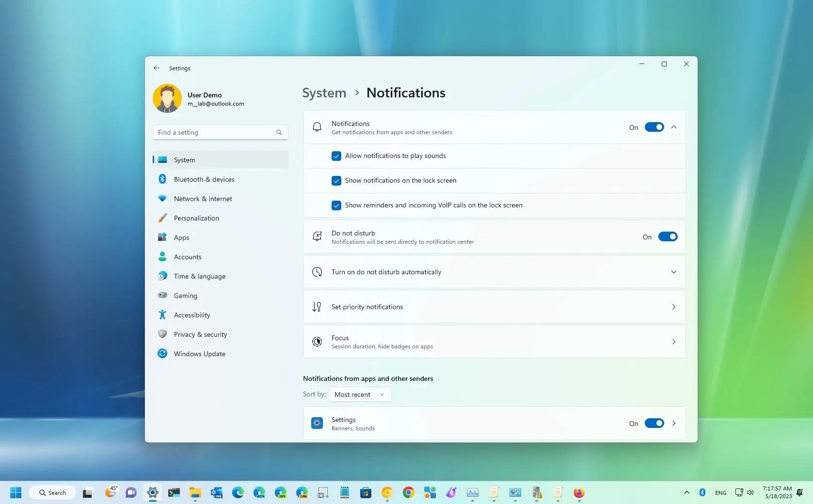The width and height of the screenshot is (813, 504).
Task: Launch Firefox from the taskbar
Action: coord(578,492)
